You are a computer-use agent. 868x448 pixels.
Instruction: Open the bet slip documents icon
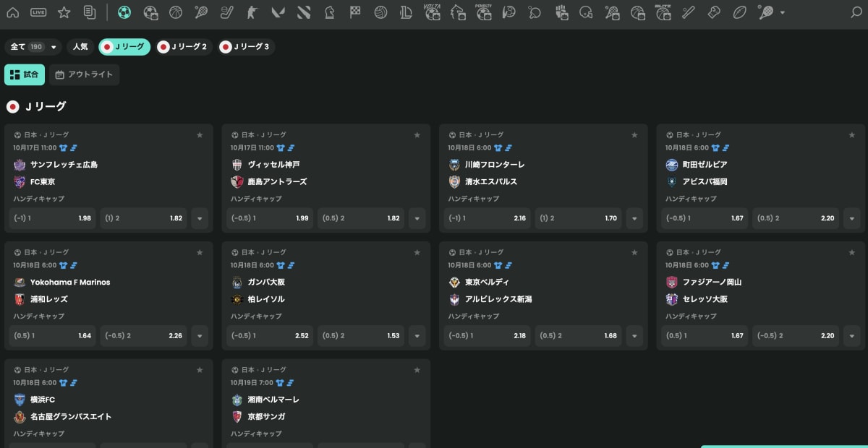(90, 12)
